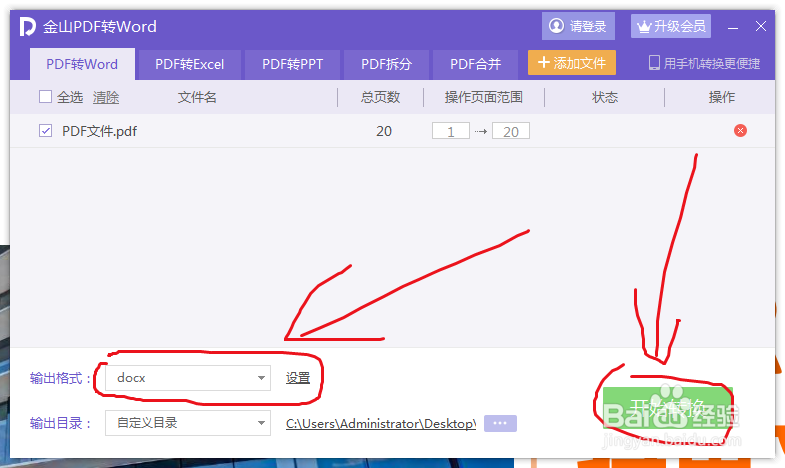Minimize the 金山PDF转Word window
Viewport: 785px width, 468px height.
(x=733, y=27)
